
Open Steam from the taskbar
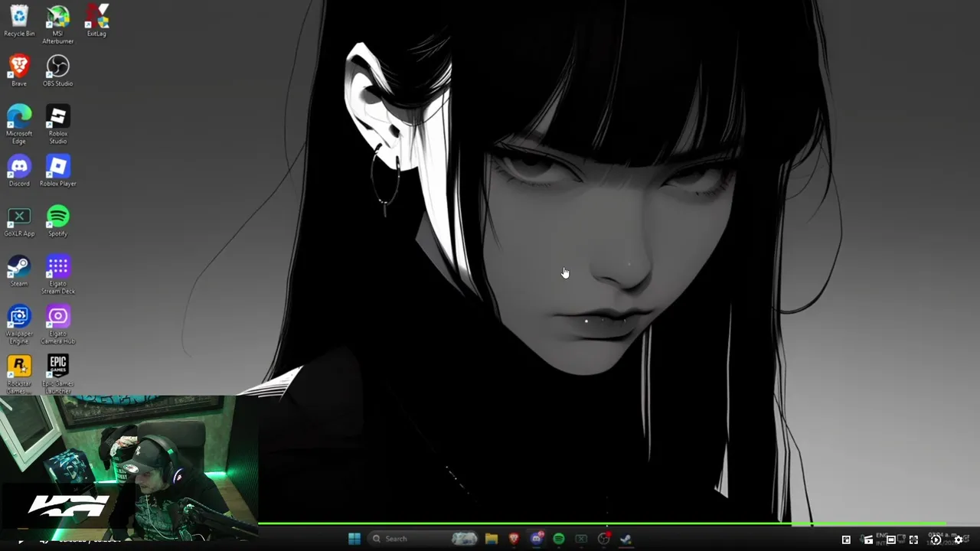pos(626,539)
